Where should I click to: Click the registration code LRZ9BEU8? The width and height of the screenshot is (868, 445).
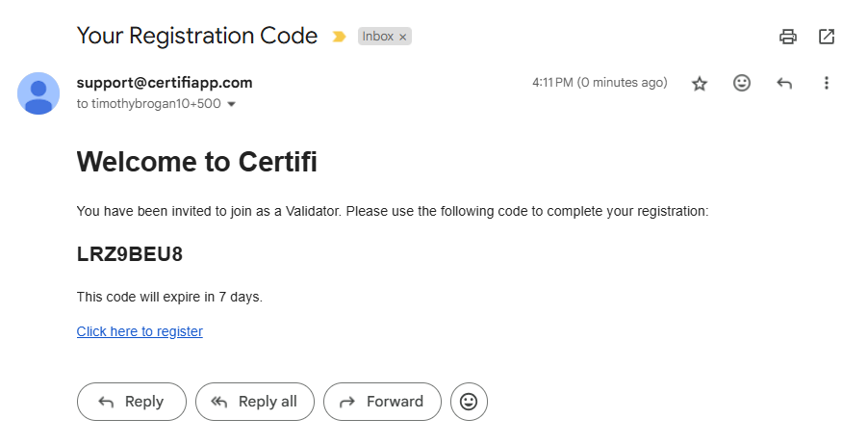[130, 255]
